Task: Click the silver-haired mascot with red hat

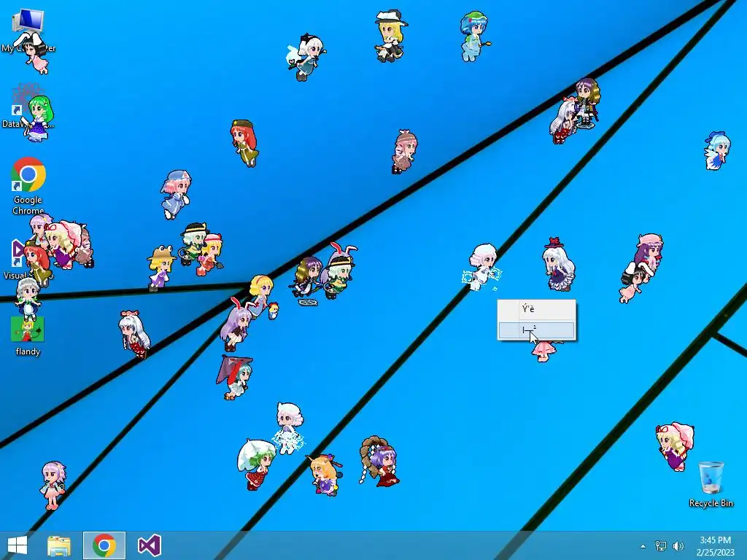Action: coord(558,265)
